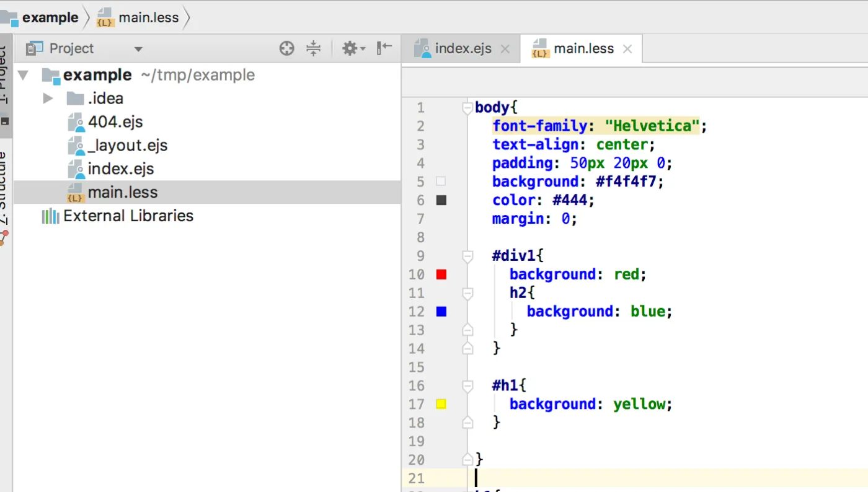Select 404.ejs in the project tree
Viewport: 868px width, 492px height.
(115, 122)
